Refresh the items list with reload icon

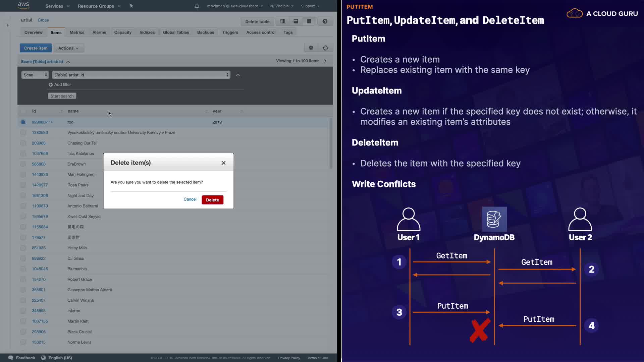coord(325,48)
